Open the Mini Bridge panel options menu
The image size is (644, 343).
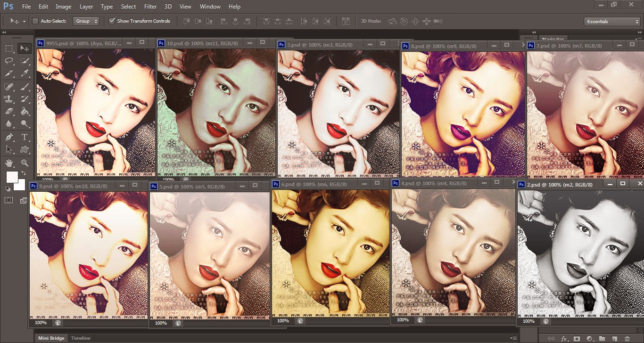514,338
